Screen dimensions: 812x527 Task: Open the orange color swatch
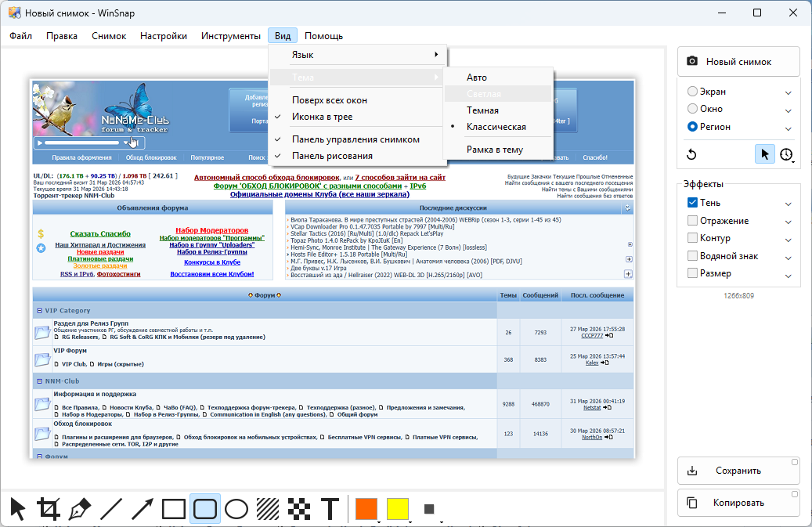pyautogui.click(x=366, y=509)
